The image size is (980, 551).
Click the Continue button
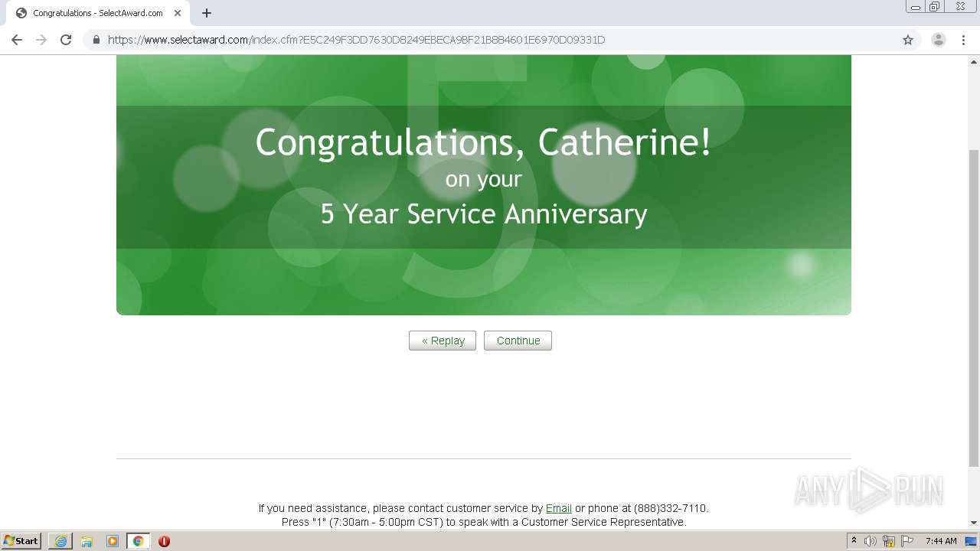pyautogui.click(x=518, y=341)
